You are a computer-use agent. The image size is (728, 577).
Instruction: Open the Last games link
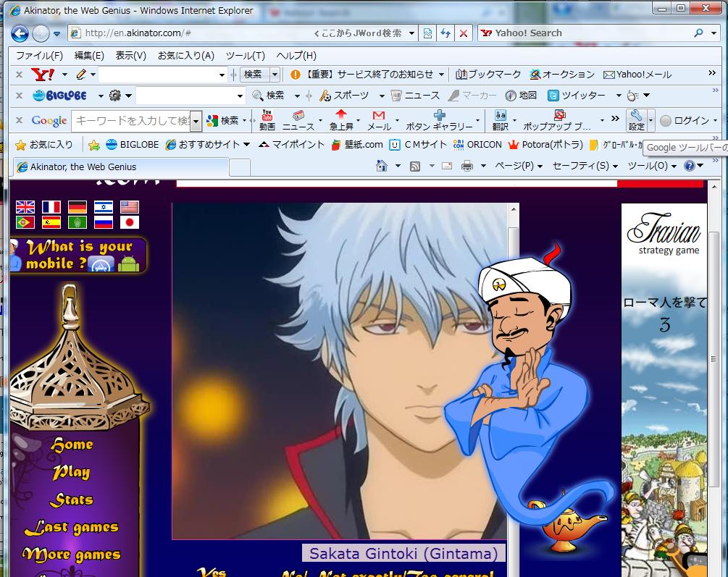pyautogui.click(x=72, y=527)
